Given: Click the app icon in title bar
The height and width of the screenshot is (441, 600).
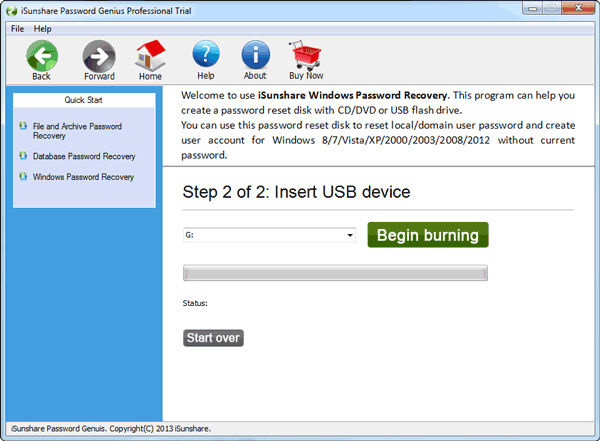Looking at the screenshot, I should 12,11.
